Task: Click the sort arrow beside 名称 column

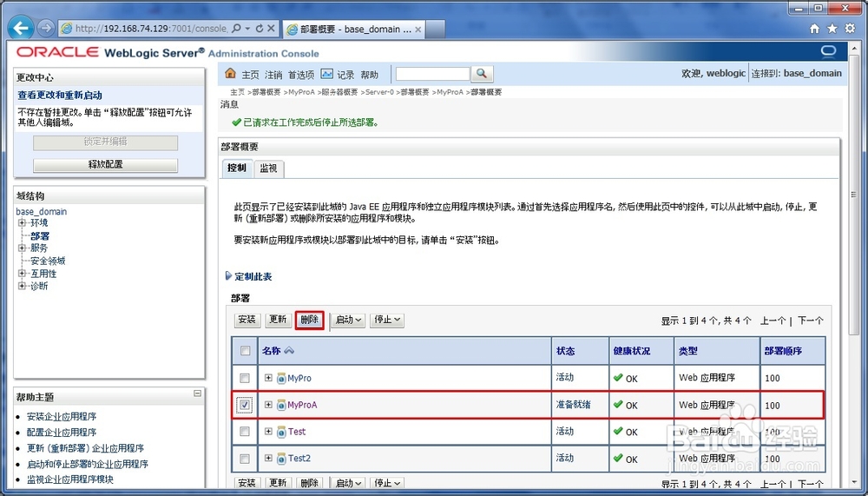Action: [289, 350]
